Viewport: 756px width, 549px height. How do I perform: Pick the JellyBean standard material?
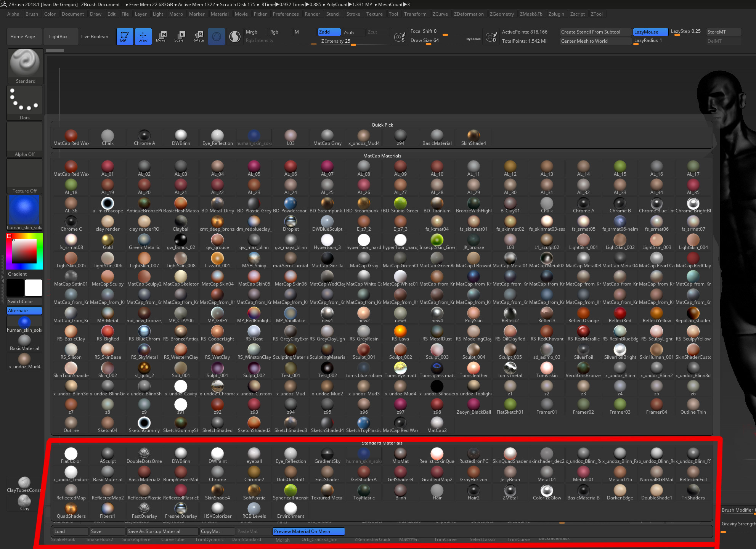[510, 474]
